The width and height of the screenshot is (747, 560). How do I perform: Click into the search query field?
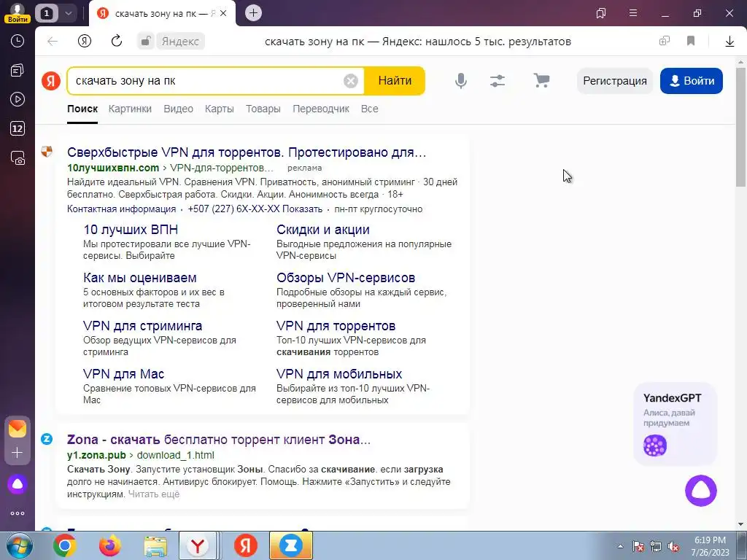tap(207, 81)
